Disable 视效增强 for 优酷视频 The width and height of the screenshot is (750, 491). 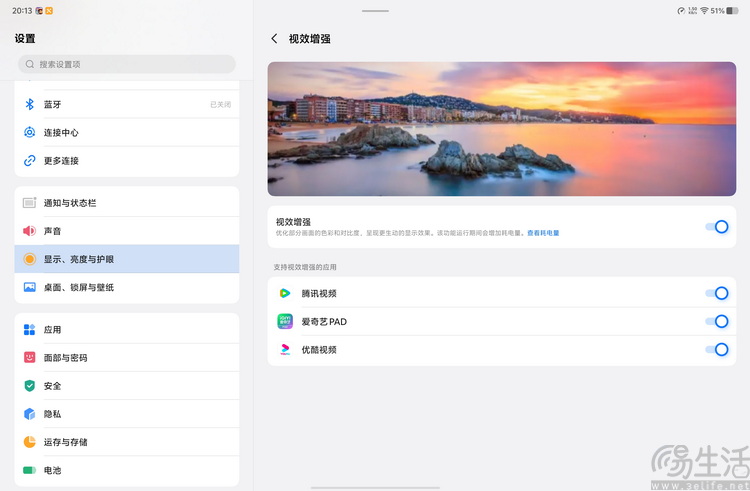coord(717,349)
